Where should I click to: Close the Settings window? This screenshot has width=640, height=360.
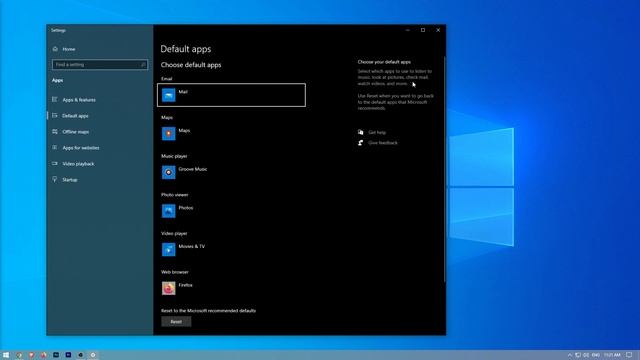pos(438,30)
